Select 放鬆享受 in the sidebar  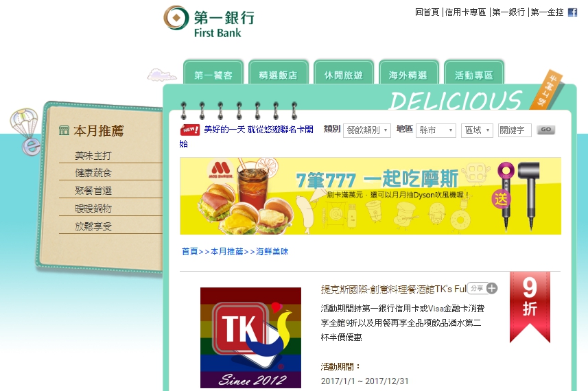coord(93,226)
